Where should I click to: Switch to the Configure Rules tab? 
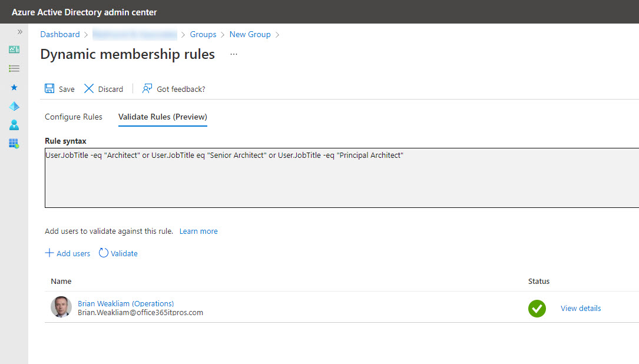click(74, 117)
